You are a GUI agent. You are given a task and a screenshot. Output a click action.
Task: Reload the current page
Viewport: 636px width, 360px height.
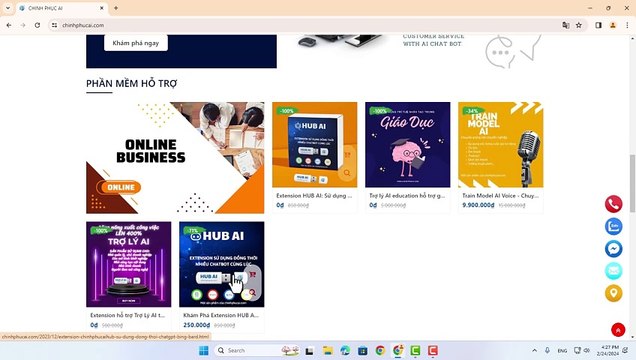click(37, 25)
